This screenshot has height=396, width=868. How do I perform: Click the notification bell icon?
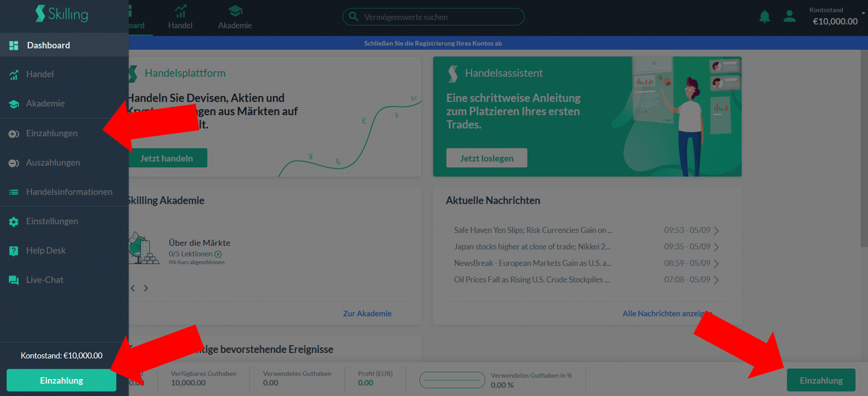[765, 17]
